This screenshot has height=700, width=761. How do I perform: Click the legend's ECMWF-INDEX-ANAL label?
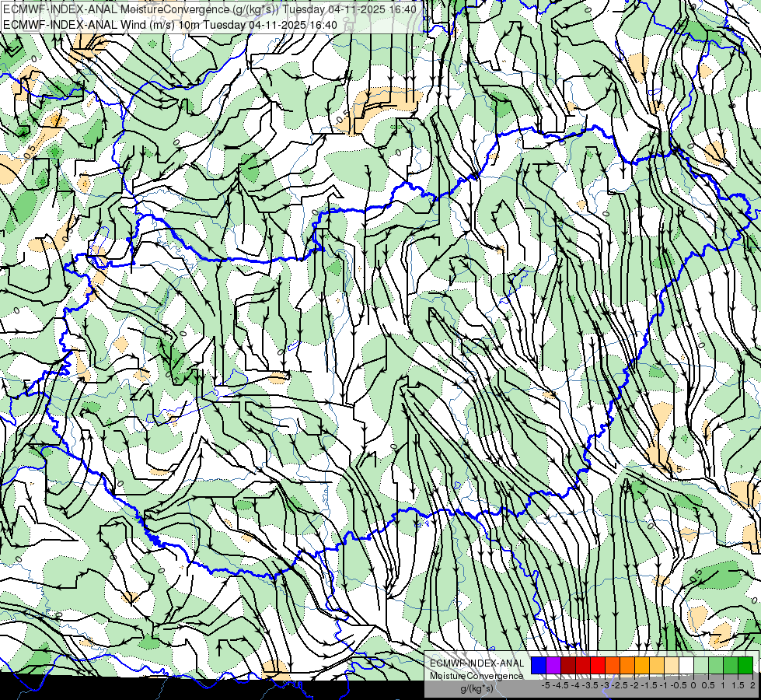[477, 663]
